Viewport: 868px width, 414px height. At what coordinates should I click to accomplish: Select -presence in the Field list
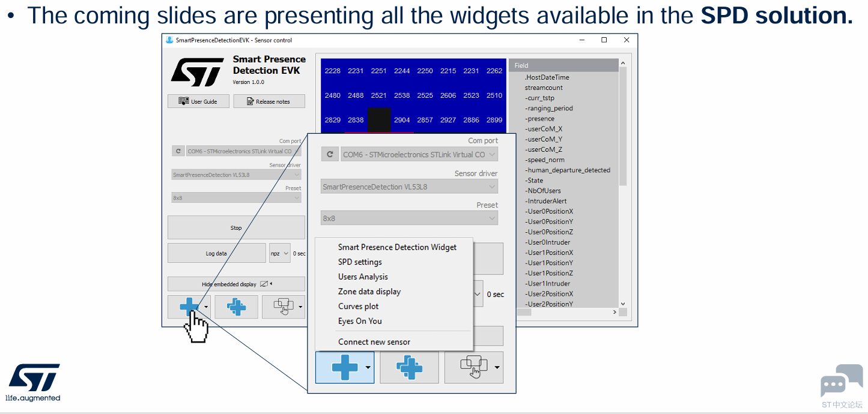pyautogui.click(x=539, y=119)
